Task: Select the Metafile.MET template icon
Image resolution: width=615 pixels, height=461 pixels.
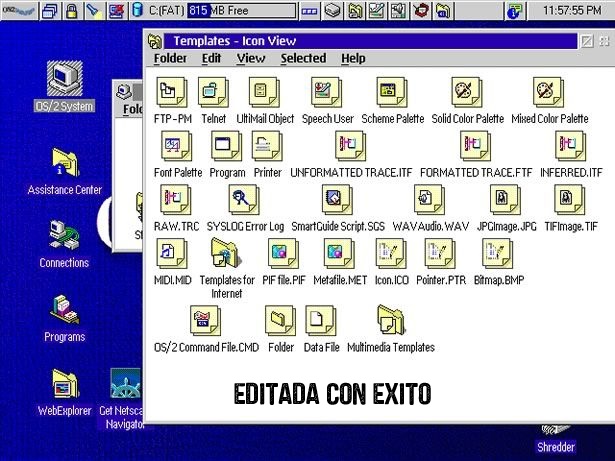Action: 339,253
